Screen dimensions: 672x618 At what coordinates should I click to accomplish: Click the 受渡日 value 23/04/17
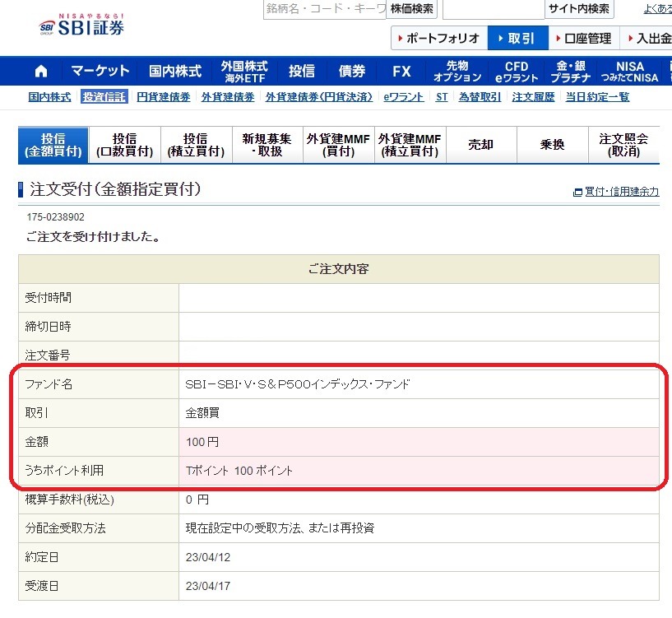click(x=208, y=586)
